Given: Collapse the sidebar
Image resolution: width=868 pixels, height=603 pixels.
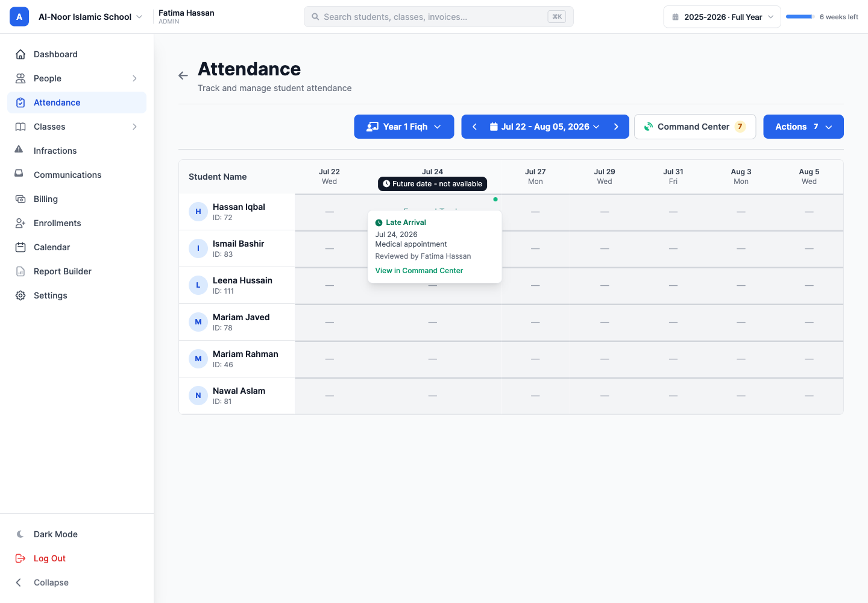Looking at the screenshot, I should 77,582.
